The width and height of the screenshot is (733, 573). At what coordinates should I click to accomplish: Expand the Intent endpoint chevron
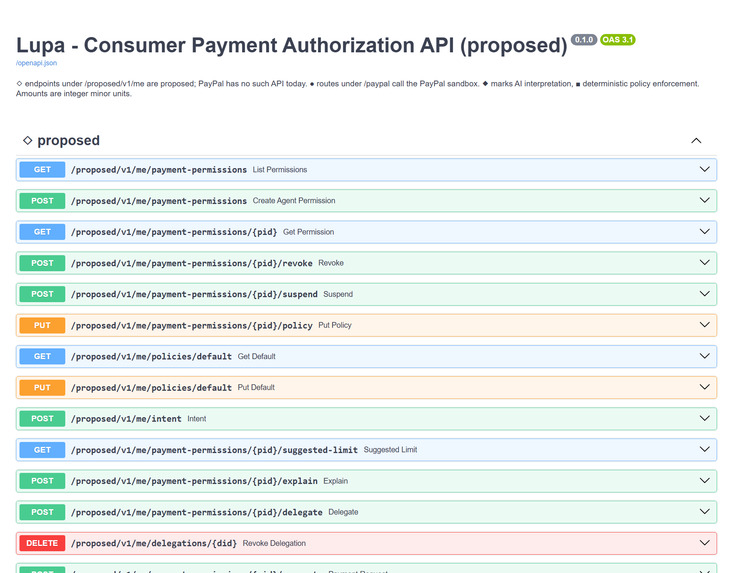tap(704, 418)
